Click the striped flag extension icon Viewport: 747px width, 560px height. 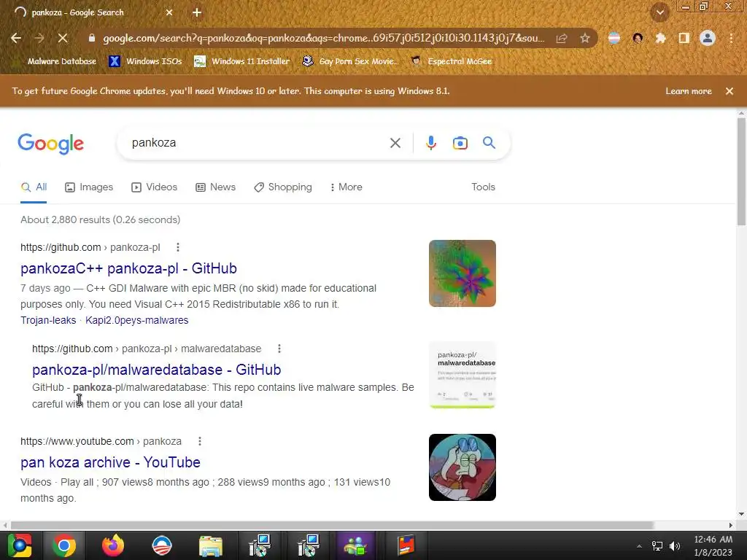coord(614,38)
